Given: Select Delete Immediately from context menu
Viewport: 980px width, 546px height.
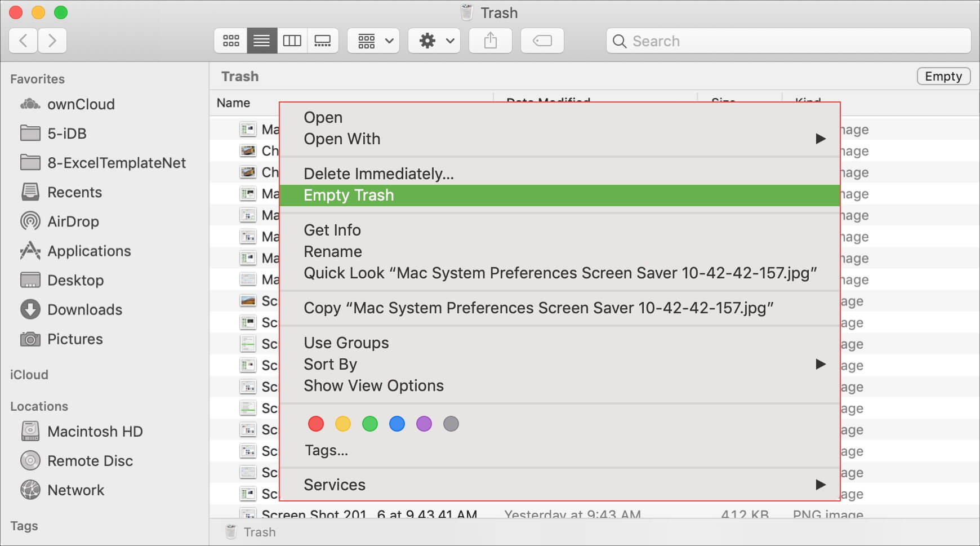Looking at the screenshot, I should point(378,174).
